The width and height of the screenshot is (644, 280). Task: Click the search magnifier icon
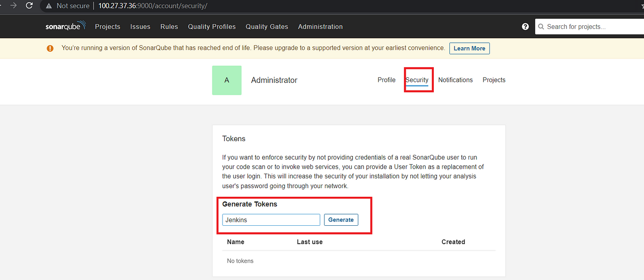pyautogui.click(x=541, y=27)
